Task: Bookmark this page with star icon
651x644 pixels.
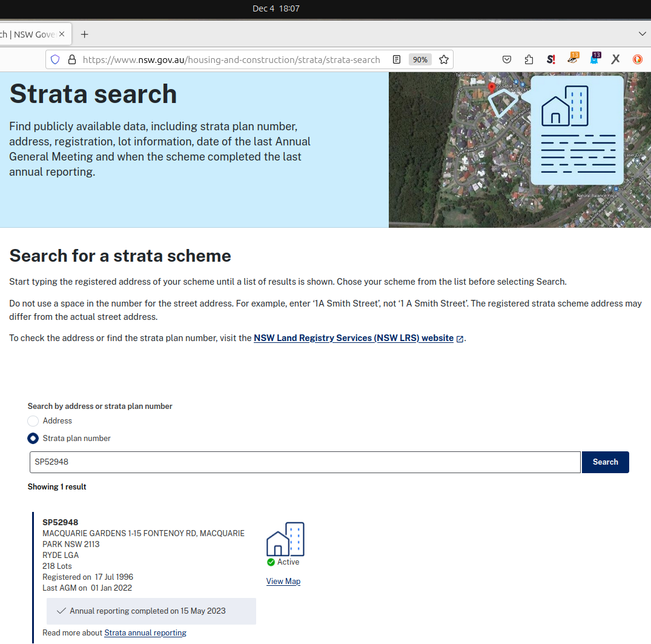Action: click(444, 59)
